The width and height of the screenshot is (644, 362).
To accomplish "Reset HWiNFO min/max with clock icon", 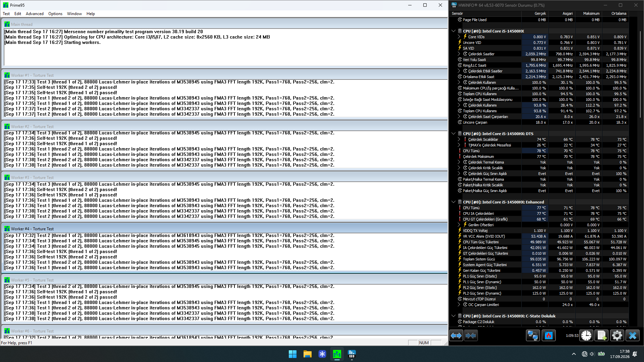I will 586,336.
